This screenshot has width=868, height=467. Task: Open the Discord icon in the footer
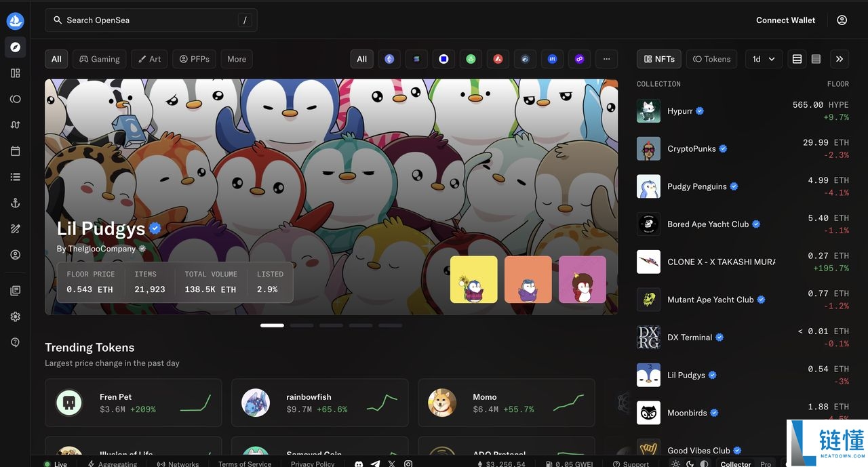[x=359, y=464]
